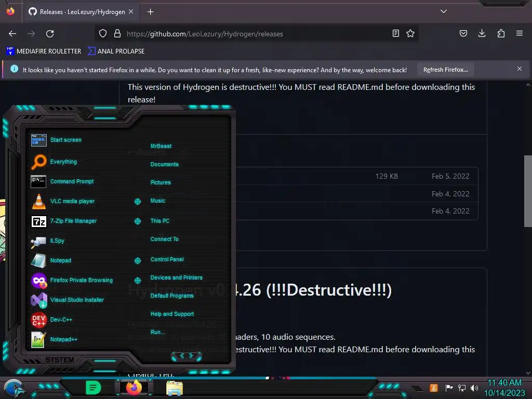532x399 pixels.
Task: Open Music folder from start menu
Action: coord(158,201)
